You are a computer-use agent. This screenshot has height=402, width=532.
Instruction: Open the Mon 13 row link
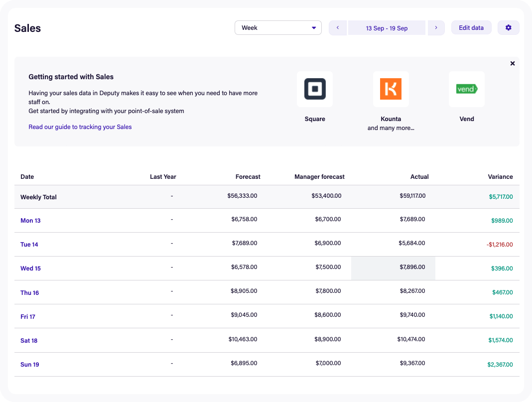click(30, 221)
